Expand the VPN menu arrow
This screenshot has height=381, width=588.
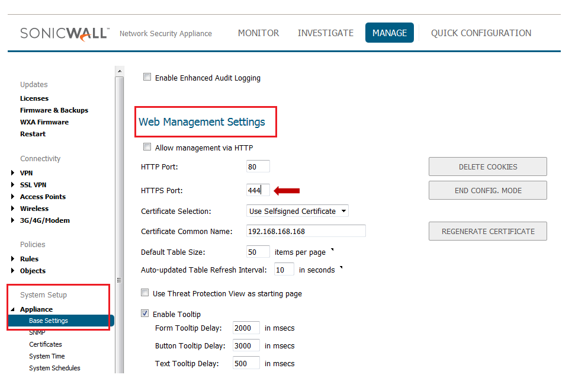coord(13,172)
